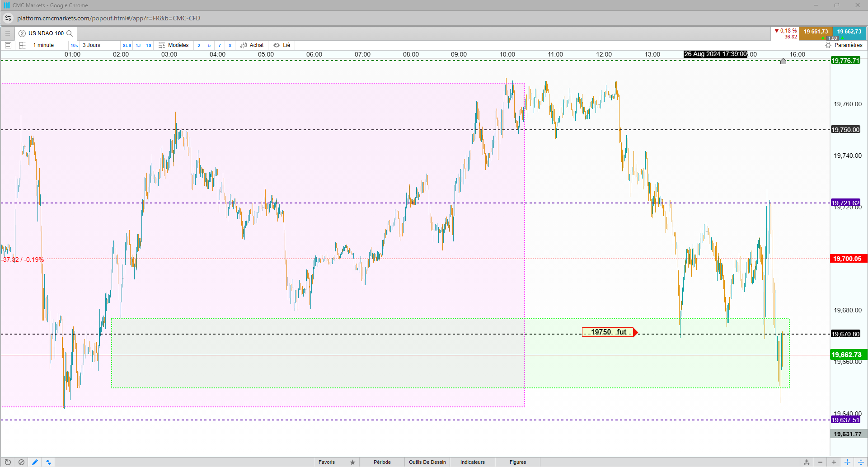Toggle the 1S range shortcut
The height and width of the screenshot is (467, 868).
point(149,45)
